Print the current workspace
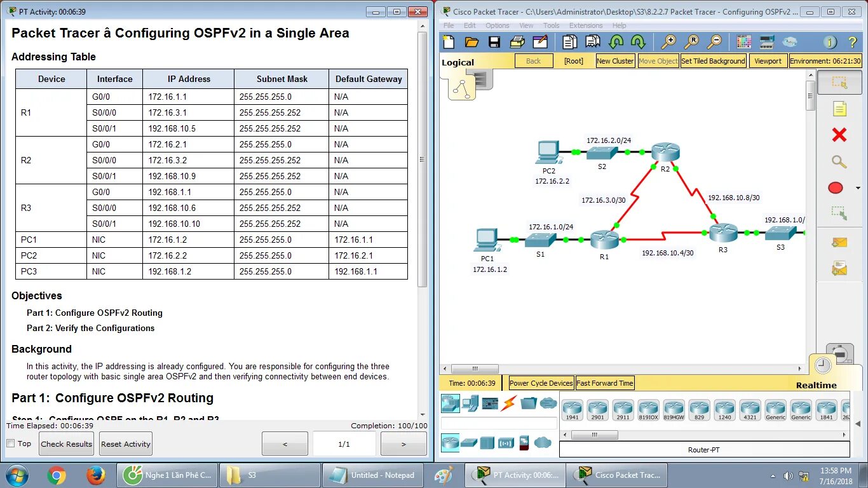Screen dimensions: 868x488 [x=517, y=42]
